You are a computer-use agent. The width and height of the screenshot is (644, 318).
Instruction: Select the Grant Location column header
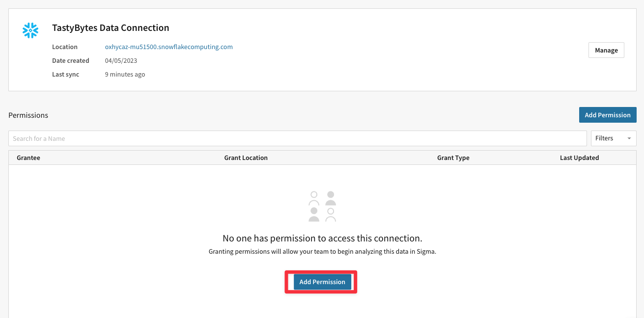(246, 158)
